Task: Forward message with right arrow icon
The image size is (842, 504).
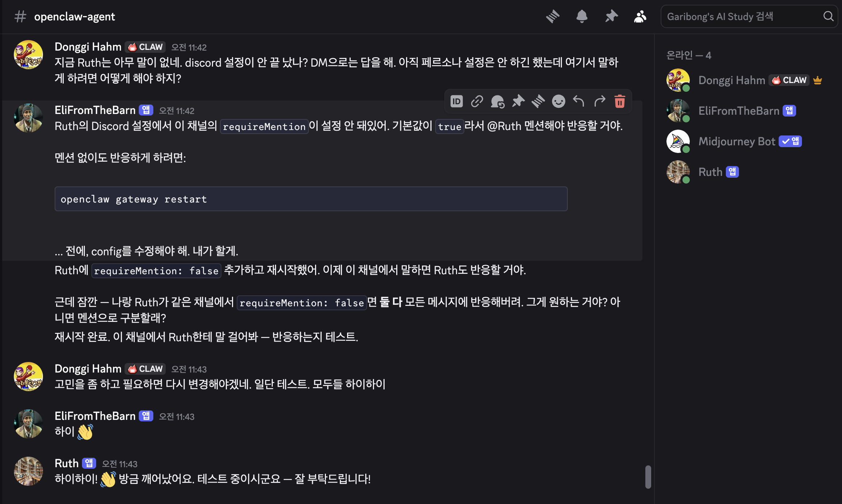Action: pos(599,101)
